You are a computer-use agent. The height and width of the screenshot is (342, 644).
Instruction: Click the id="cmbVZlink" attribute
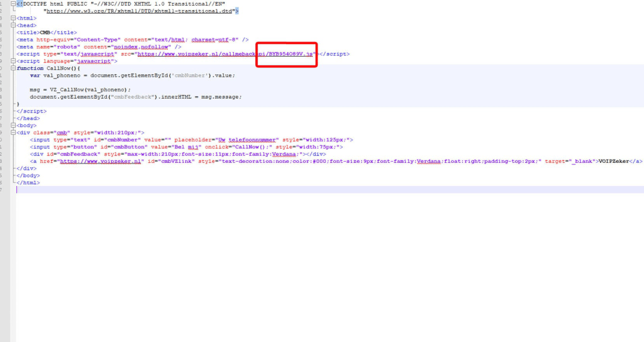point(170,162)
